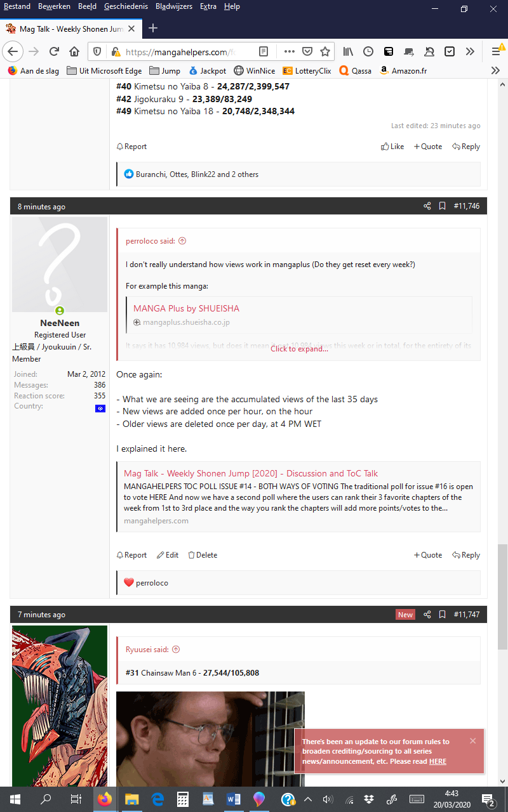Bookmark post #11,747
Image resolution: width=508 pixels, height=812 pixels.
pos(443,615)
